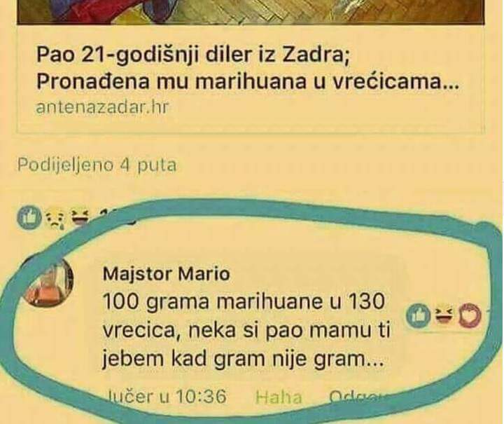
Task: Toggle the Haha reaction on the comment
Action: click(x=279, y=397)
